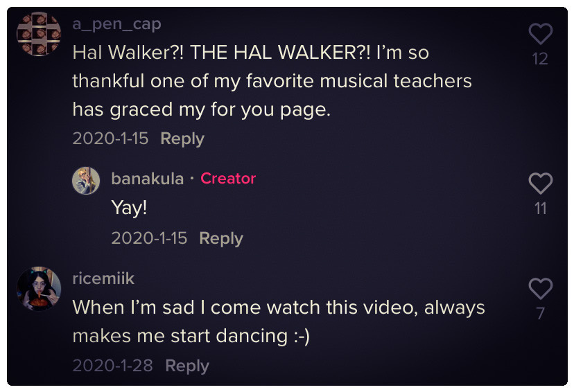Like a_pen_cap's Hal Walker comment with the heart
The image size is (574, 392).
540,34
